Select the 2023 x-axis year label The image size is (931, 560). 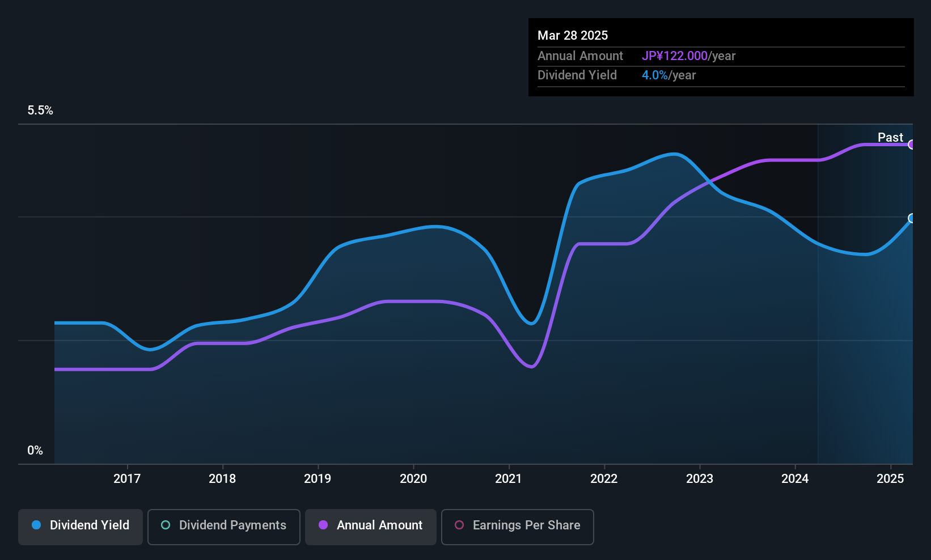tap(700, 478)
